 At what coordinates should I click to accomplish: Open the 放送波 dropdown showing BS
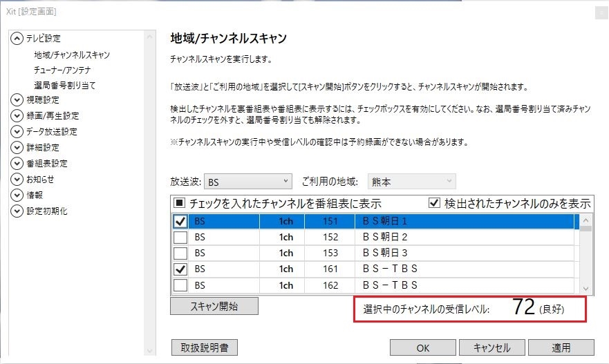[x=247, y=182]
